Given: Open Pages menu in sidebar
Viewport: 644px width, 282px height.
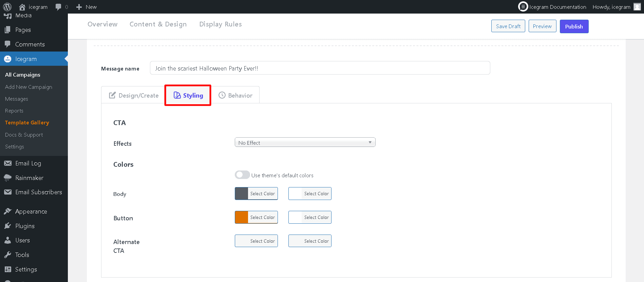Looking at the screenshot, I should 23,30.
